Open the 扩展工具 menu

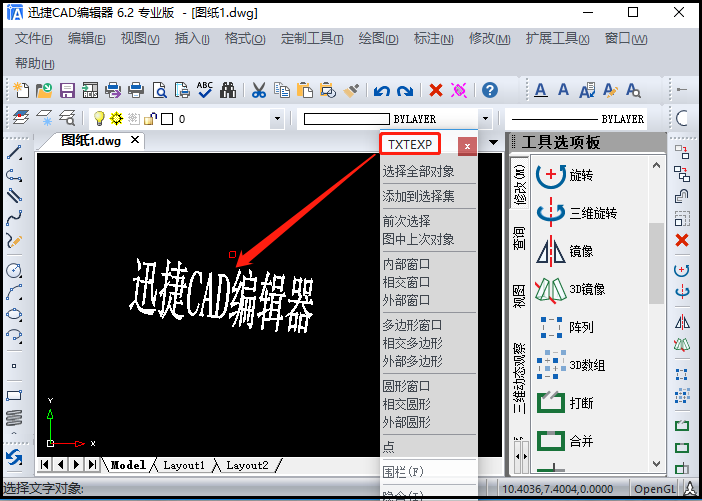[x=557, y=39]
